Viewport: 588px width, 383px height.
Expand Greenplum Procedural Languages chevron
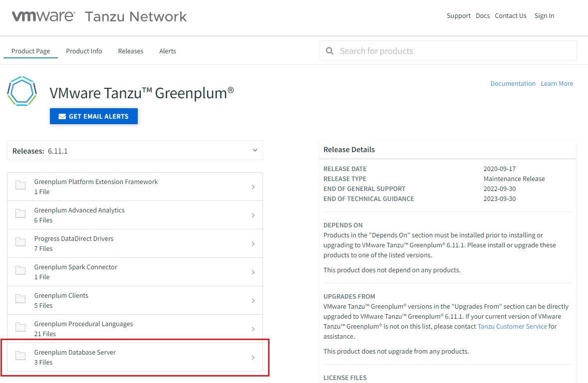click(x=253, y=329)
